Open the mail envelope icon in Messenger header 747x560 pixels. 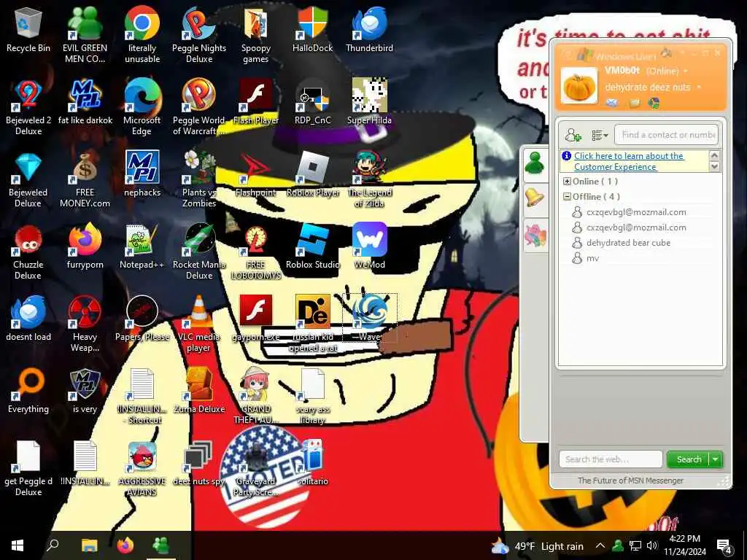click(x=612, y=103)
